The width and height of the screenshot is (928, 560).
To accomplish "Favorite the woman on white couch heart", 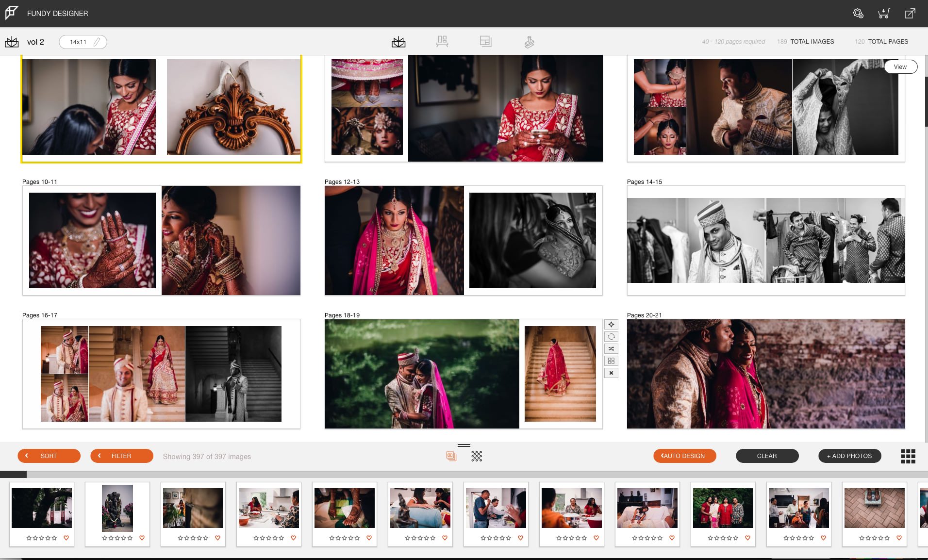I will (x=672, y=538).
